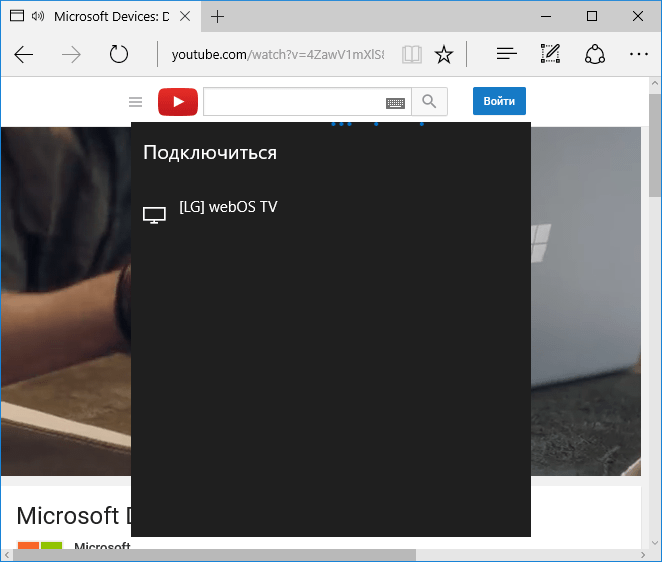662x562 pixels.
Task: Open the Share icon in toolbar
Action: point(595,54)
